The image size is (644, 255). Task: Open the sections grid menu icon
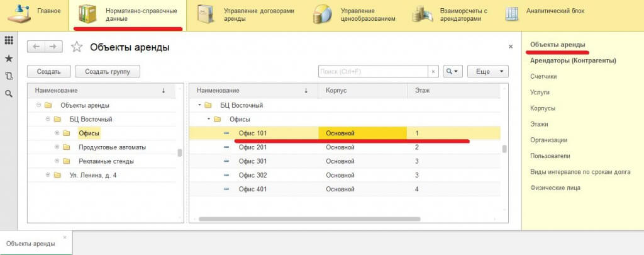tap(9, 40)
